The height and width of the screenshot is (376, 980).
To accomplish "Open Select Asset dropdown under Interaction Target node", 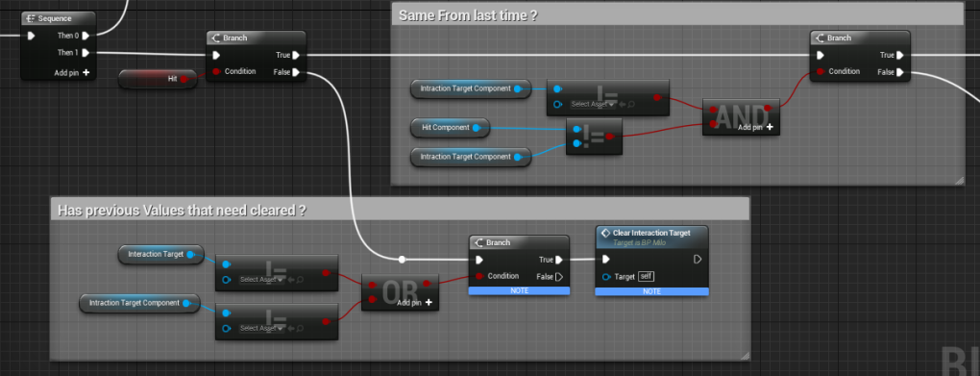I will point(261,279).
